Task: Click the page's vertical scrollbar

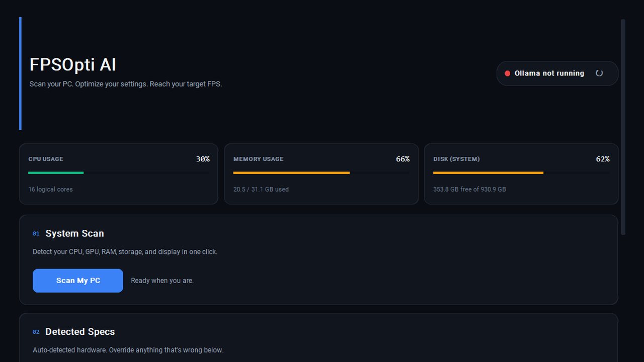Action: click(x=623, y=127)
